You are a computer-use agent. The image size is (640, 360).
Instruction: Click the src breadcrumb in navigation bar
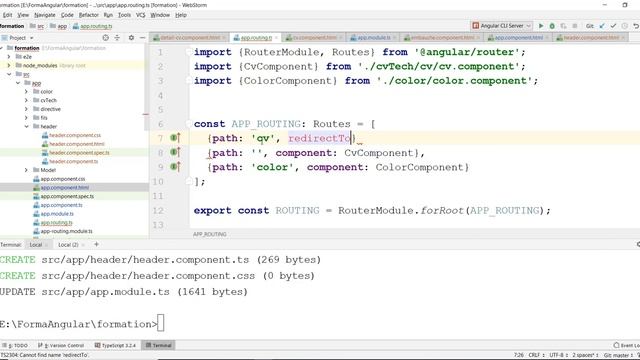point(37,26)
